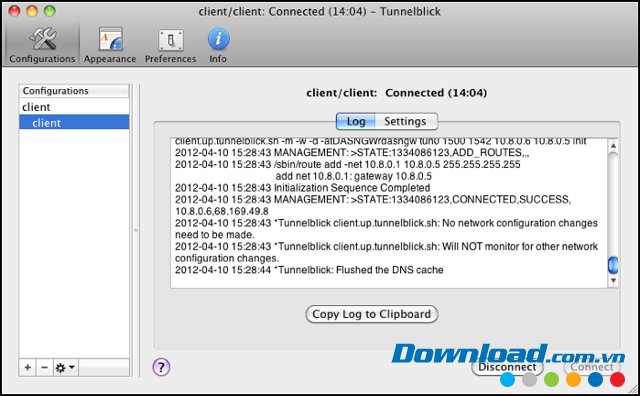
Task: Click log line 'add net 10.8.0.1: gateway 10.8.0.5'
Action: point(353,176)
